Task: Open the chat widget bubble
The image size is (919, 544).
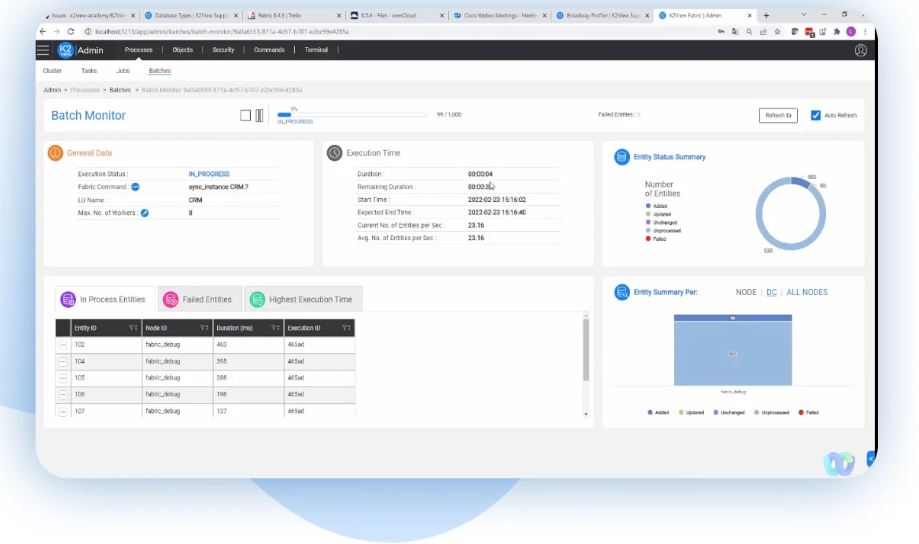Action: tap(839, 463)
